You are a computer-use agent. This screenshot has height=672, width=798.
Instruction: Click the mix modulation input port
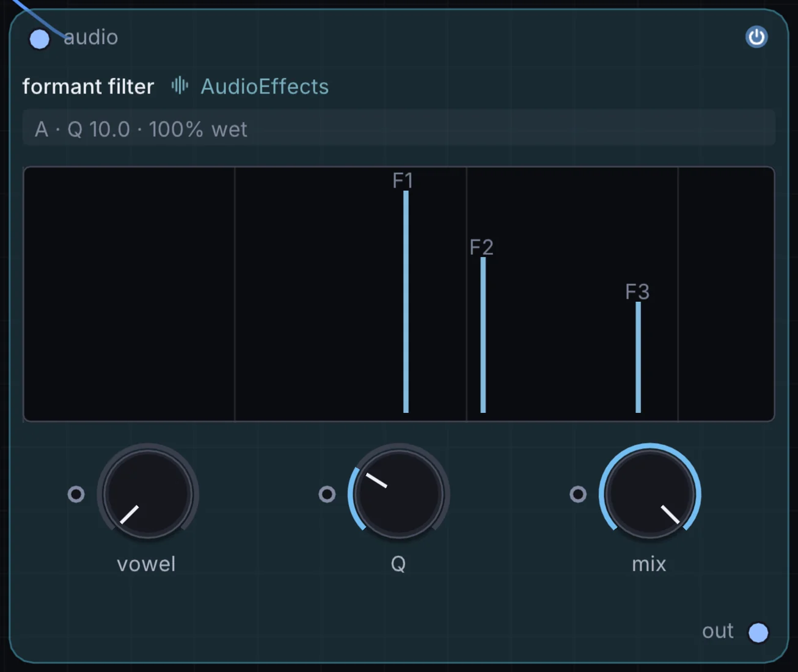click(x=578, y=494)
